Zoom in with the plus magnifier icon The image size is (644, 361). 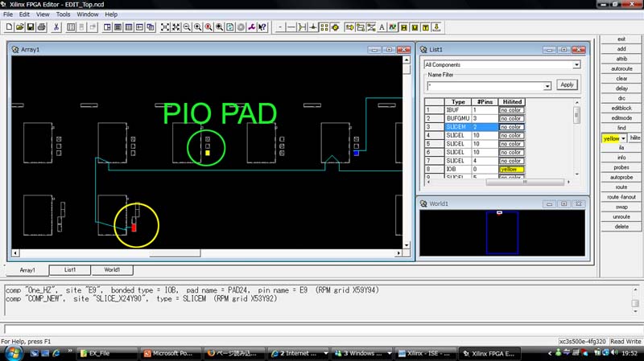[x=197, y=27]
